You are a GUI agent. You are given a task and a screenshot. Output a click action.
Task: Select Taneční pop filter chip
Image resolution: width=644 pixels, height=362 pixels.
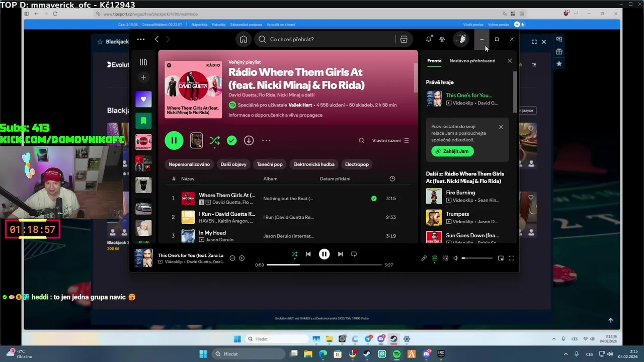270,164
